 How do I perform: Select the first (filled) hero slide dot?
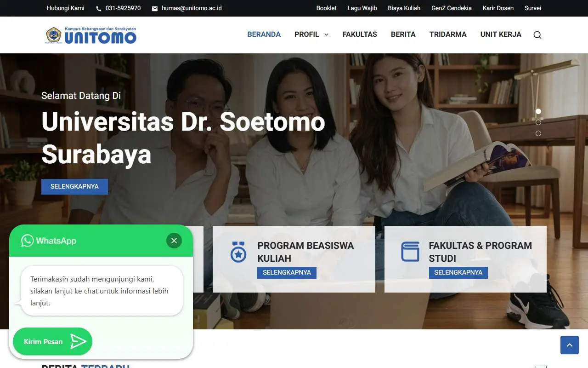(x=538, y=111)
